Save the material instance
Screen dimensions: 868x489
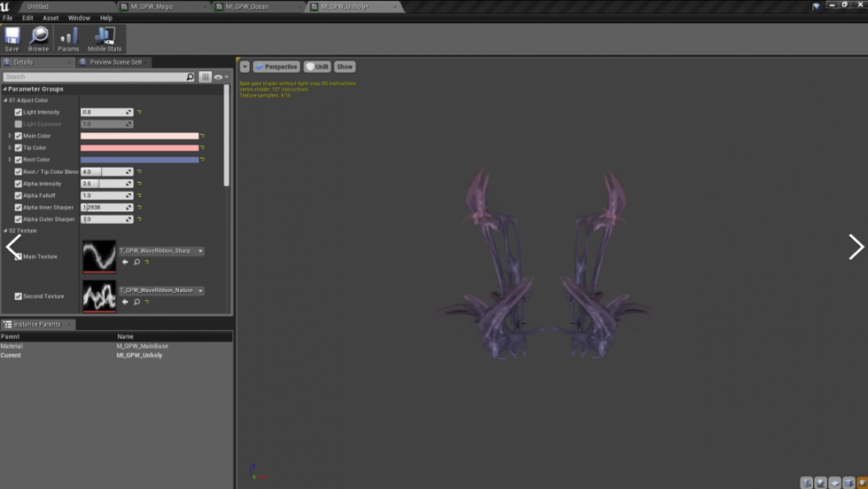(12, 39)
